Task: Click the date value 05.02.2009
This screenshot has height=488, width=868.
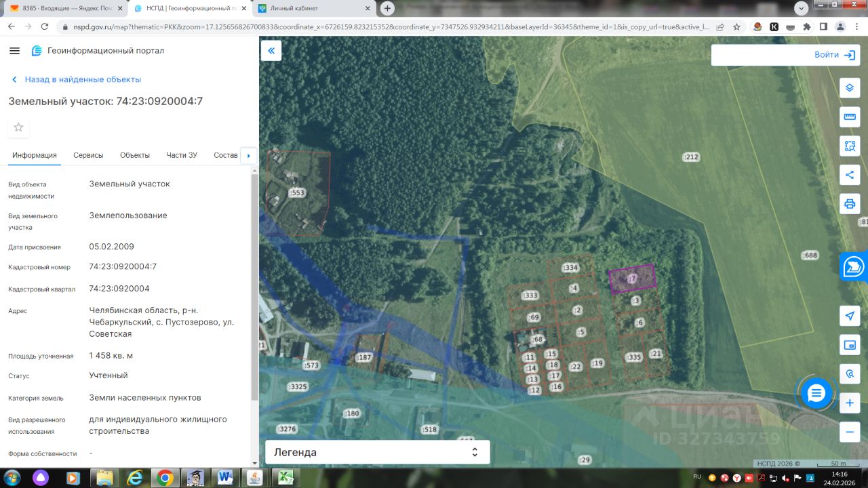Action: (x=112, y=247)
